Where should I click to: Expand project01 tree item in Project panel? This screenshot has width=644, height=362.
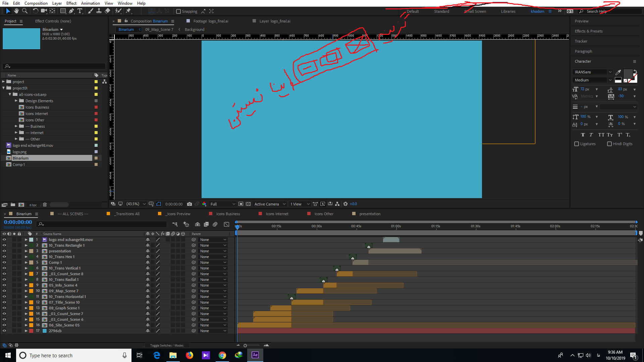(4, 88)
